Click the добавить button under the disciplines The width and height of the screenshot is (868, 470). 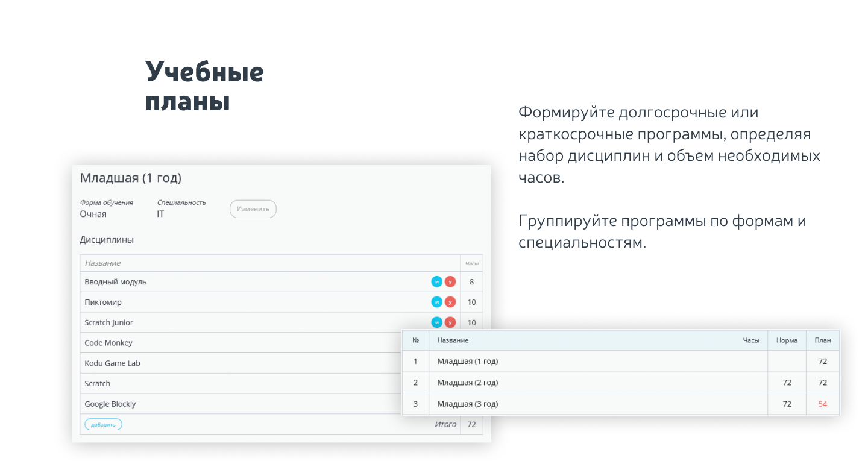coord(103,424)
